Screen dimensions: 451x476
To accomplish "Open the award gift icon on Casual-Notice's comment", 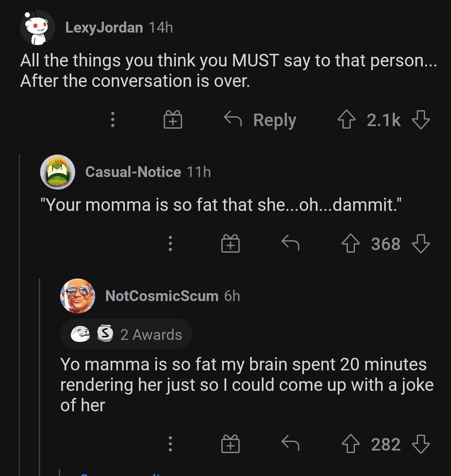I will (x=231, y=244).
